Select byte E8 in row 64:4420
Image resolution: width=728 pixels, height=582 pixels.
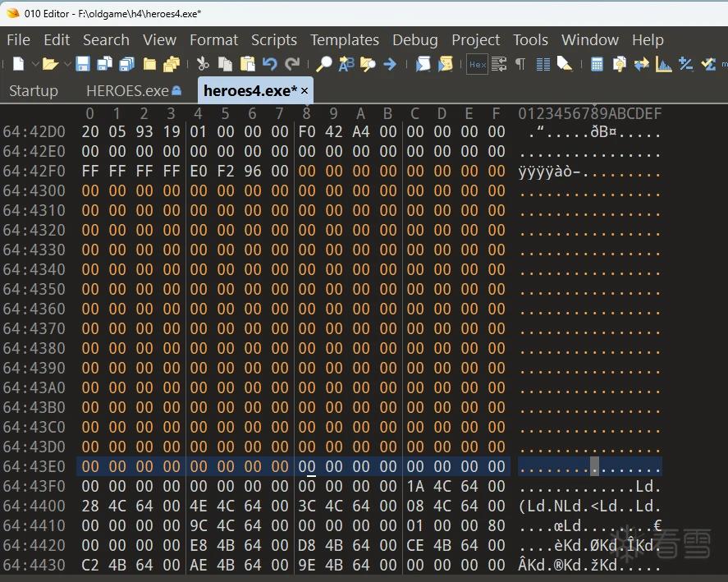click(x=199, y=545)
